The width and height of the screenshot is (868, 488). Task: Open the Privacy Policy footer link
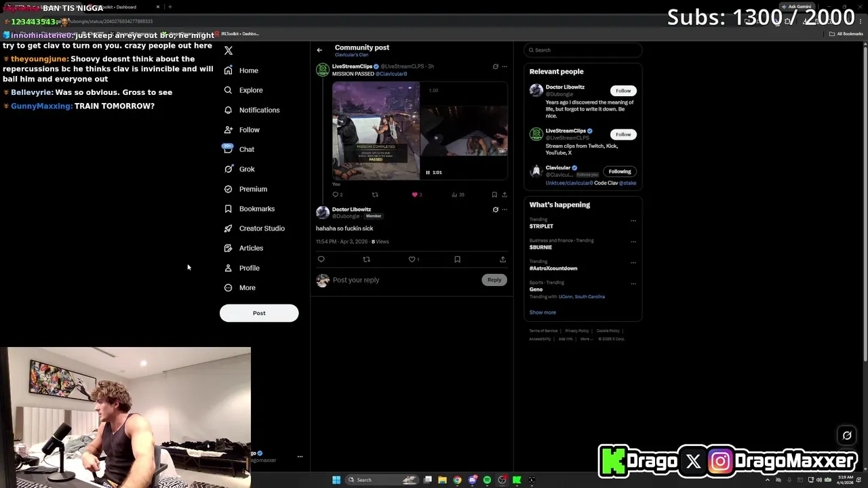tap(577, 331)
